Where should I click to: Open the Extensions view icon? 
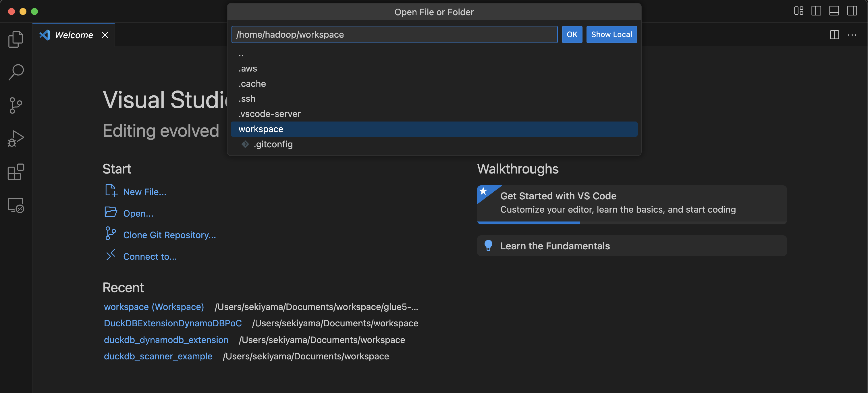(16, 172)
